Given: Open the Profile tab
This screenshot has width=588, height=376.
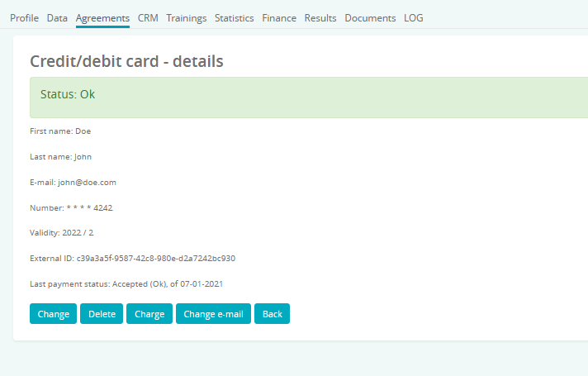Looking at the screenshot, I should coord(25,18).
